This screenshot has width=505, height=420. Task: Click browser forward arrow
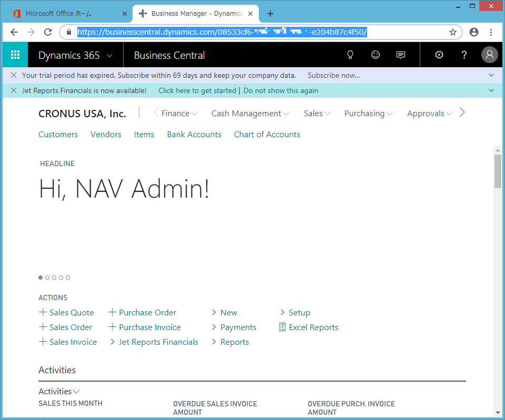tap(31, 32)
